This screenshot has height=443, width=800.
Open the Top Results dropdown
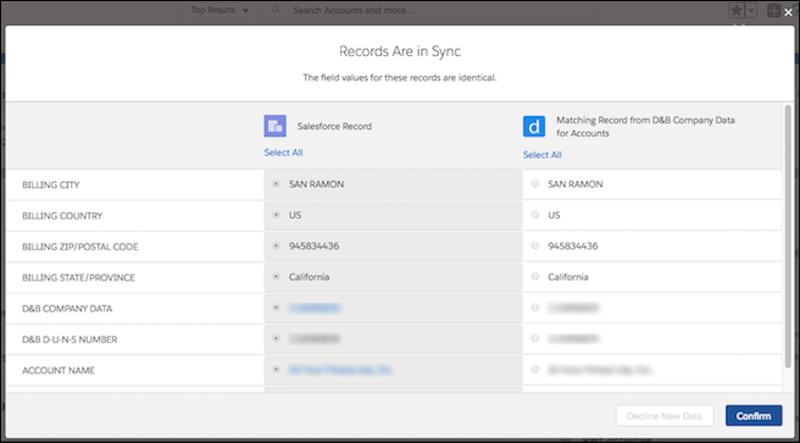(220, 10)
